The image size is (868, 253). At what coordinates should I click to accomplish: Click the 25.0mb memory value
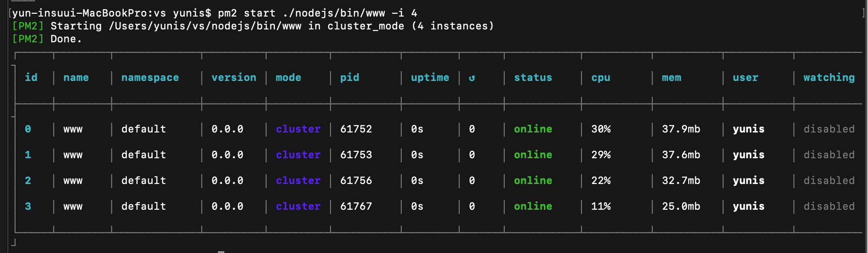[681, 206]
